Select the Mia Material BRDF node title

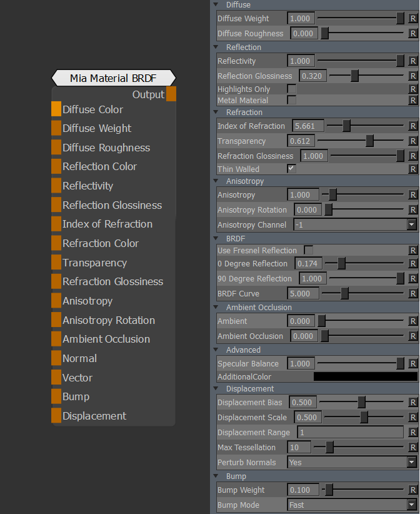(x=113, y=78)
